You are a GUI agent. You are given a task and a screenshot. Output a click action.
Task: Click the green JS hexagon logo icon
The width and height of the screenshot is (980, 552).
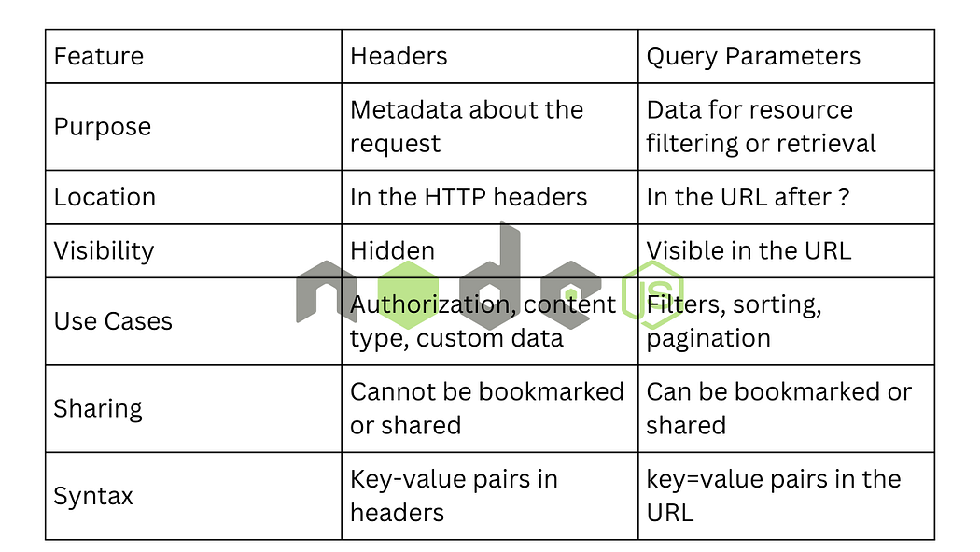point(653,295)
